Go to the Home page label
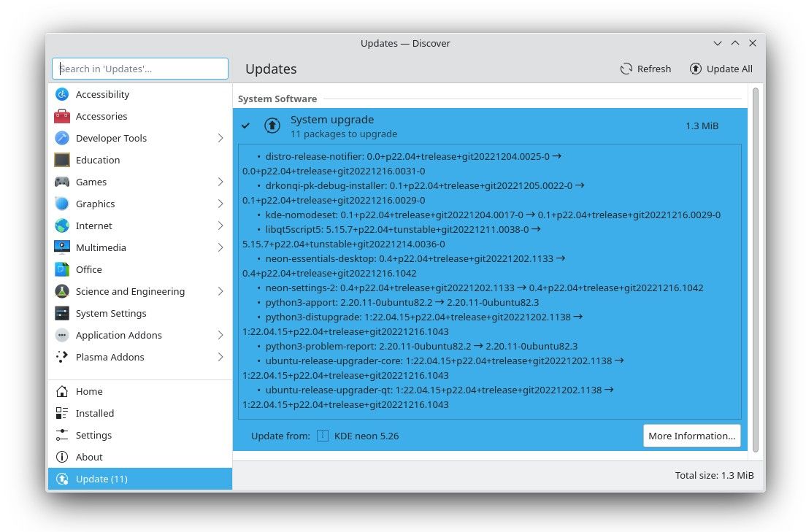This screenshot has width=806, height=532. click(x=89, y=391)
